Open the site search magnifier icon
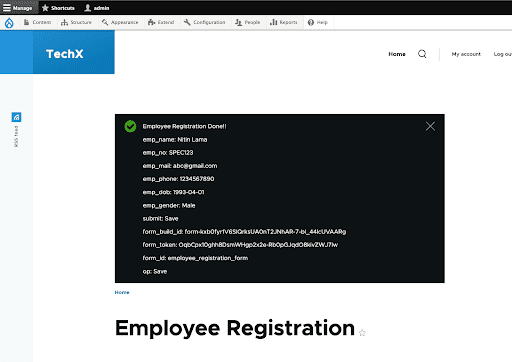 pos(422,54)
